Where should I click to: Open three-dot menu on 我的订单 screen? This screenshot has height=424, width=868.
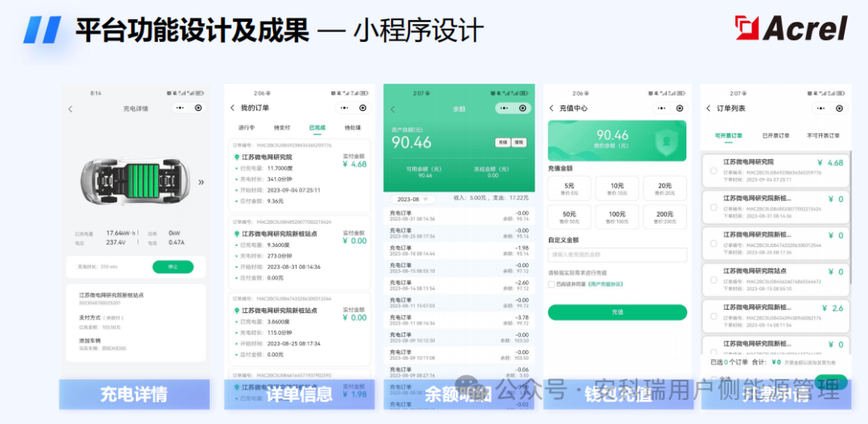pos(344,108)
